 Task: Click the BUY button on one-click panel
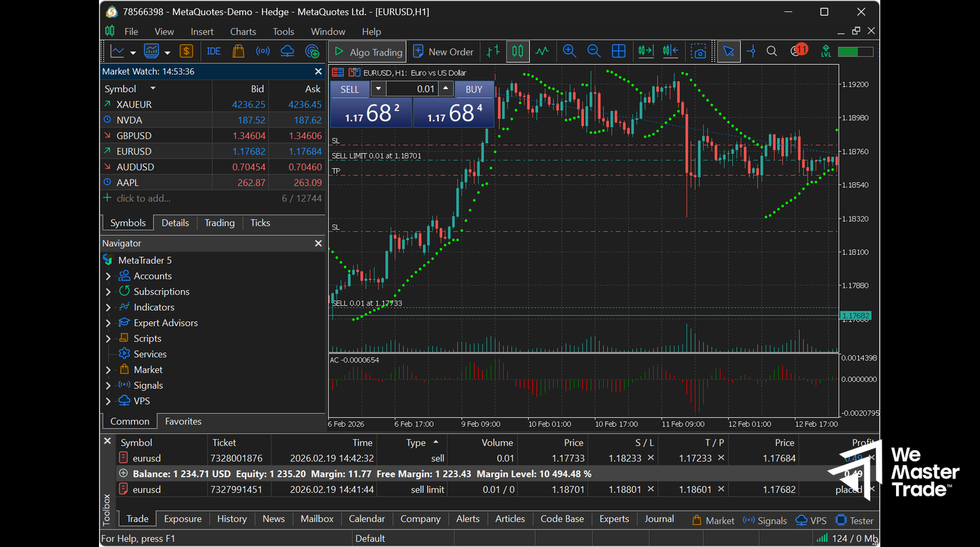click(x=474, y=89)
